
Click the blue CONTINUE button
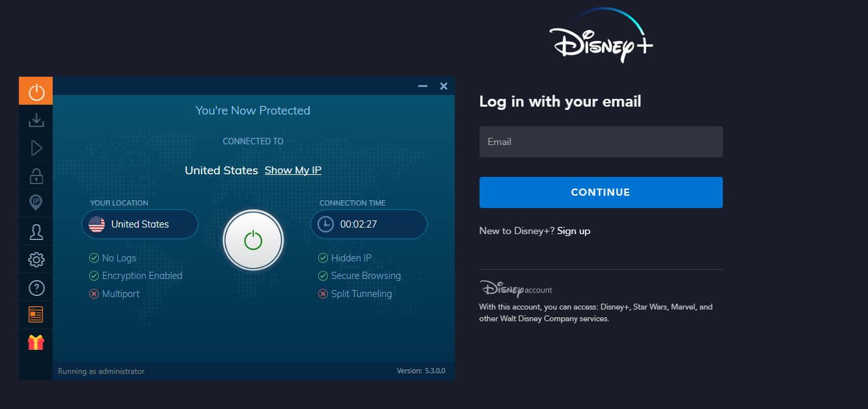(601, 192)
